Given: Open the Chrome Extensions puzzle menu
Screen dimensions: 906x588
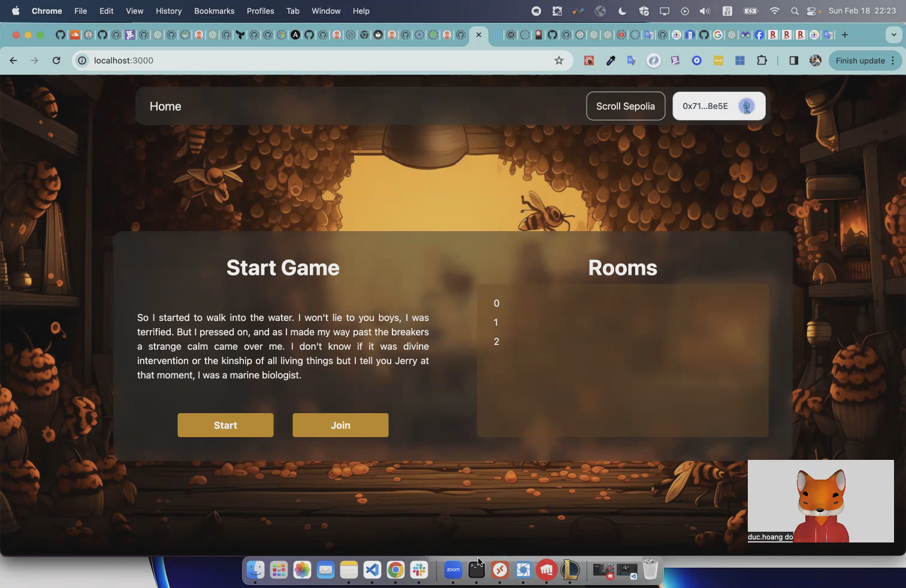Looking at the screenshot, I should click(x=762, y=60).
